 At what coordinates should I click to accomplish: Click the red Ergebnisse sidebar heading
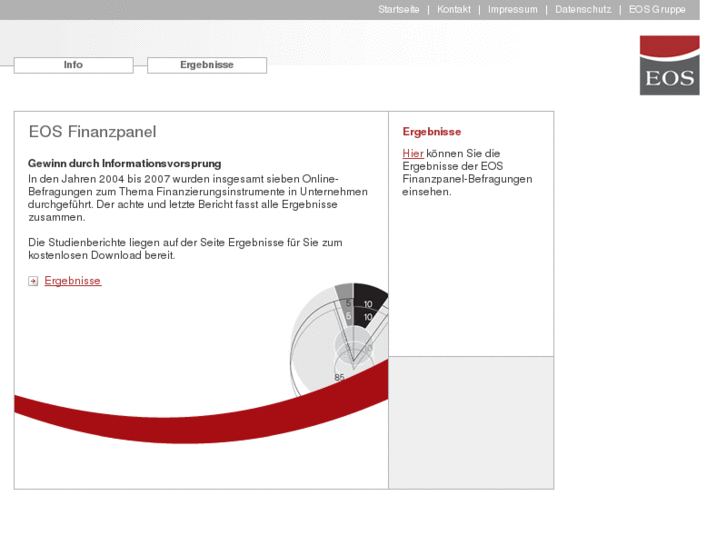pos(432,132)
